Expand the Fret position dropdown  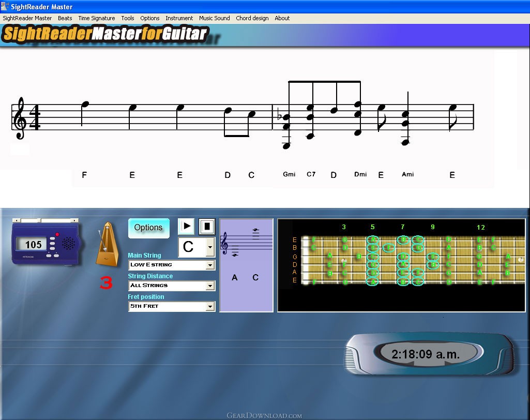(x=210, y=306)
